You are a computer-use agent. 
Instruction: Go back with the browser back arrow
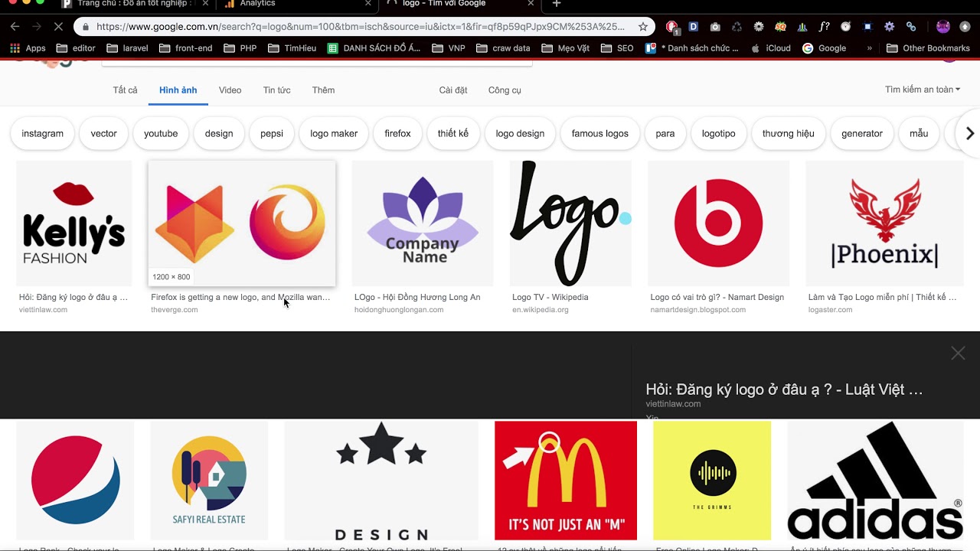tap(15, 26)
